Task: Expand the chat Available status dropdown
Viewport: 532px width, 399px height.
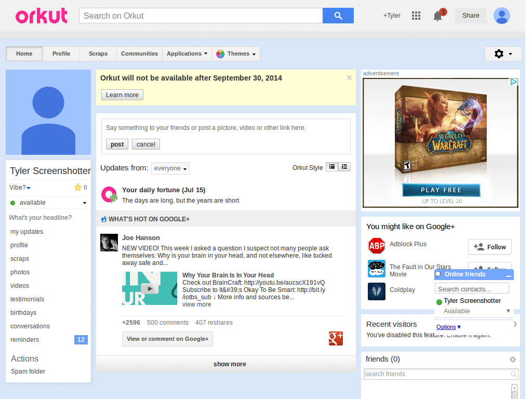Action: (508, 311)
